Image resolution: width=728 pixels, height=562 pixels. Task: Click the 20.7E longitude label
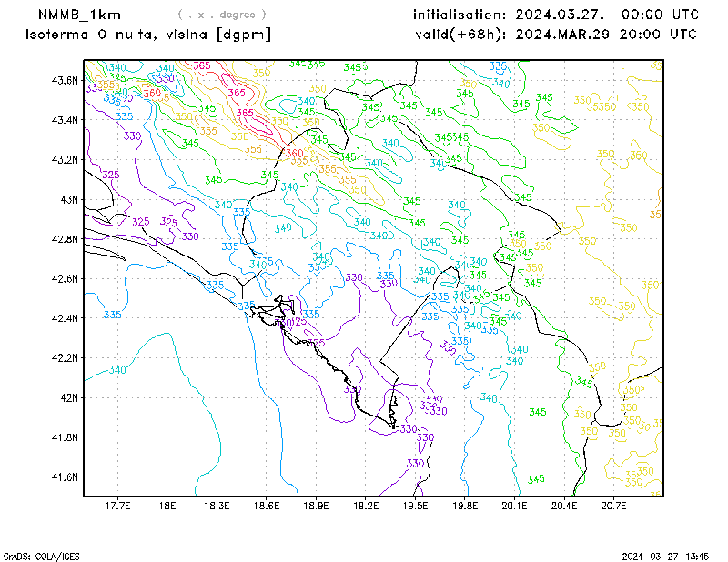pyautogui.click(x=613, y=506)
